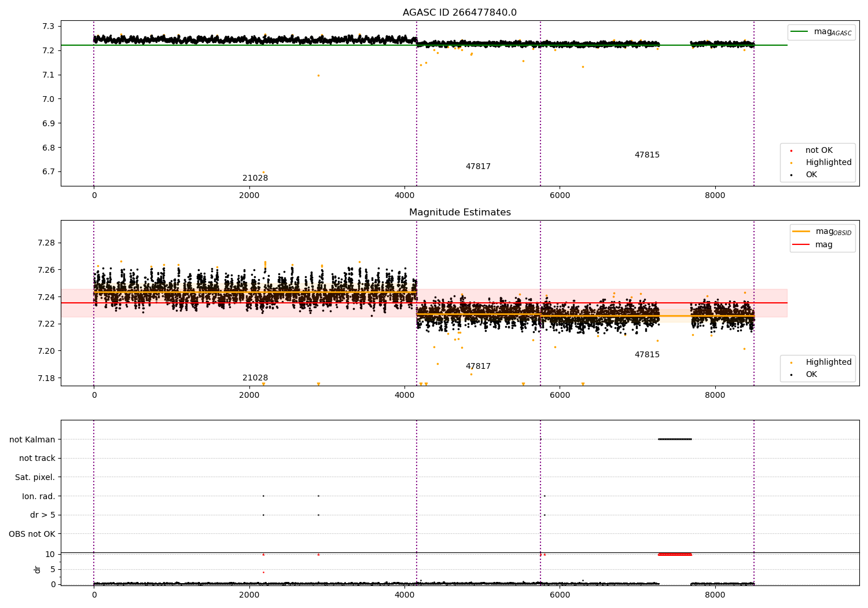This screenshot has width=868, height=608.
Task: Click the orange line sample beside mag OBSID
Action: [801, 232]
